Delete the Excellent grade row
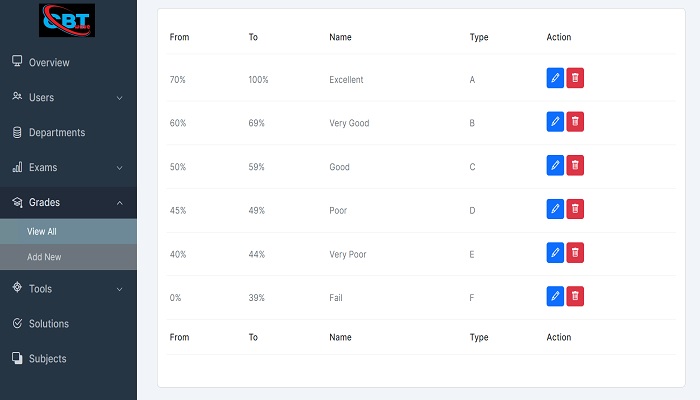The height and width of the screenshot is (400, 700). tap(575, 78)
